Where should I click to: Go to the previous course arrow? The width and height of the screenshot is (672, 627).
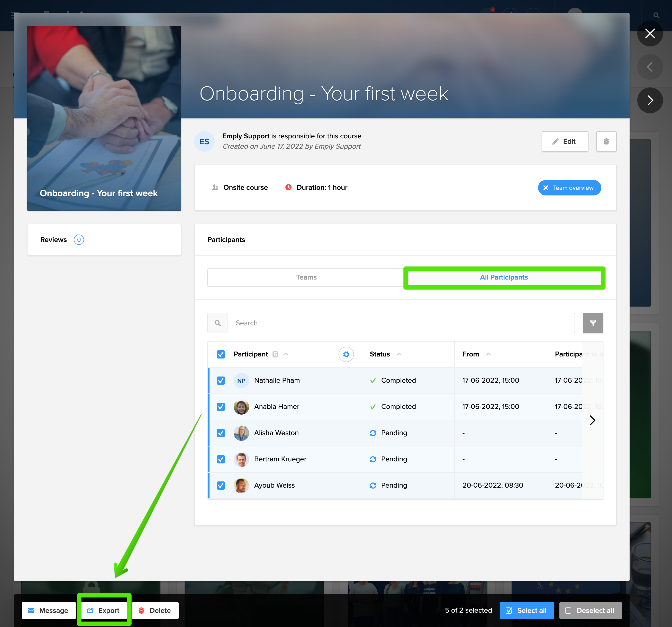pos(650,67)
